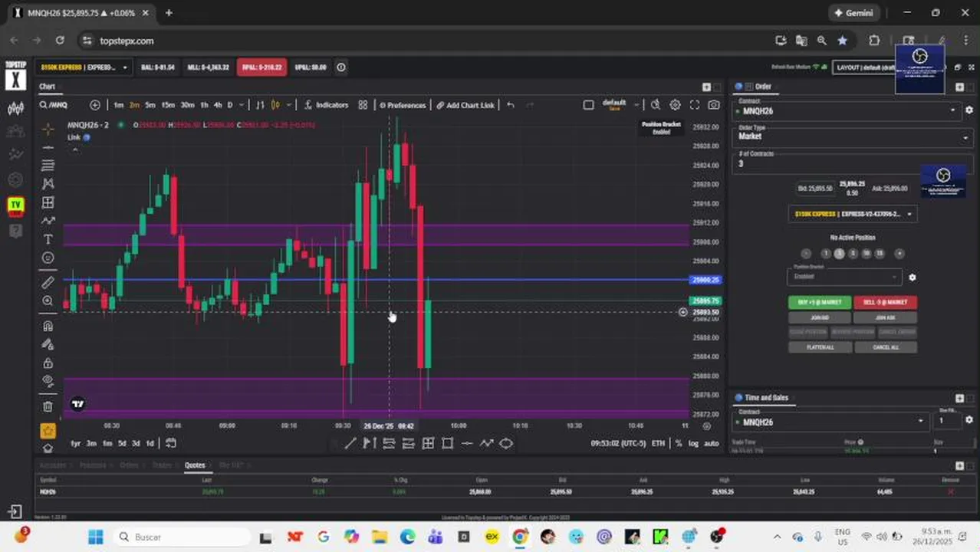980x552 pixels.
Task: Undo last chart action
Action: point(511,105)
